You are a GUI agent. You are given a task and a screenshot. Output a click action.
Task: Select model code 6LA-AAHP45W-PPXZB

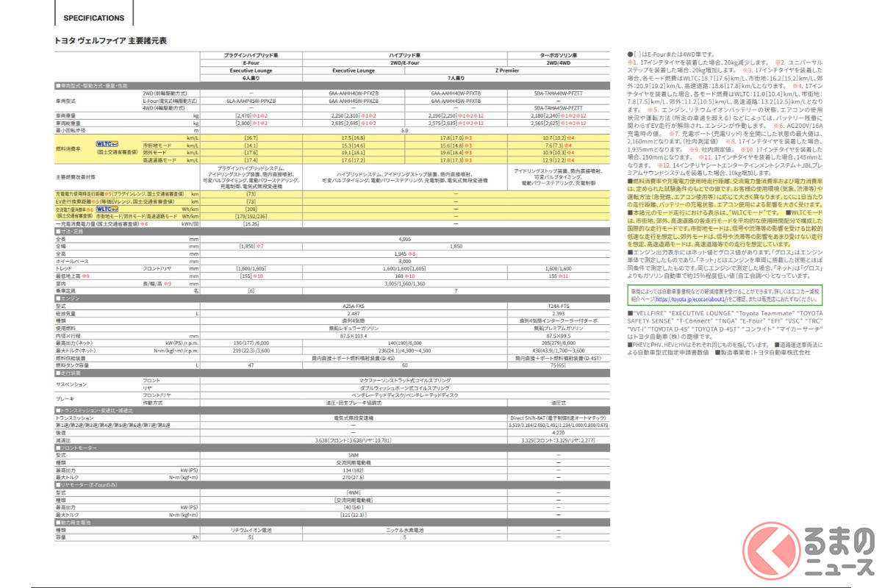pos(251,101)
